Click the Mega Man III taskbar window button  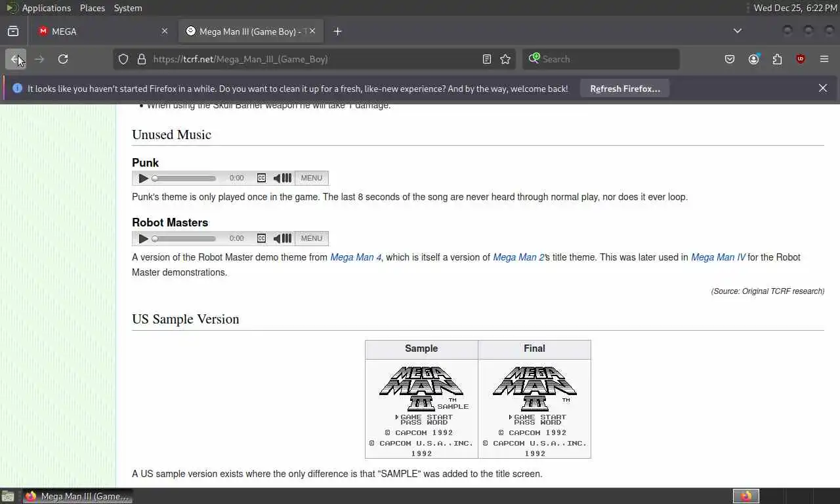pos(77,496)
